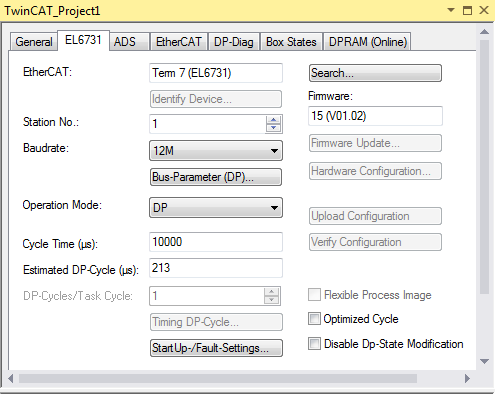The width and height of the screenshot is (495, 394).
Task: Increase the Station No. value
Action: (x=274, y=120)
